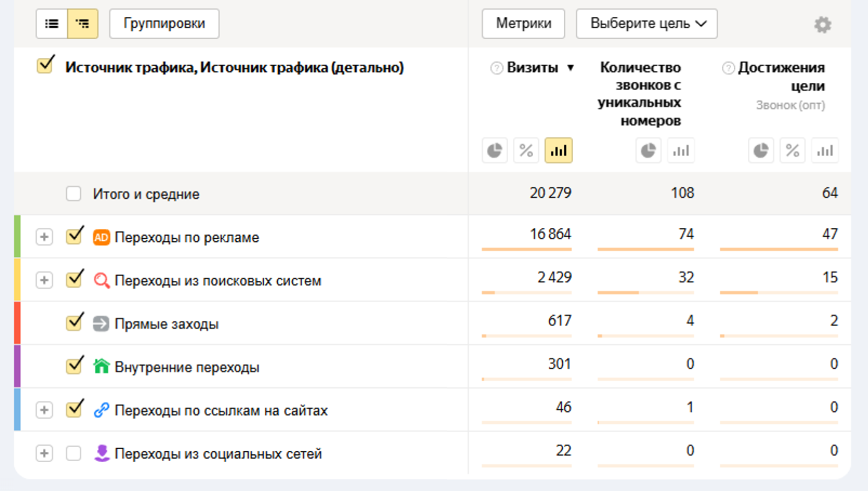868x491 pixels.
Task: Select pie chart view for Визиты column
Action: (x=494, y=151)
